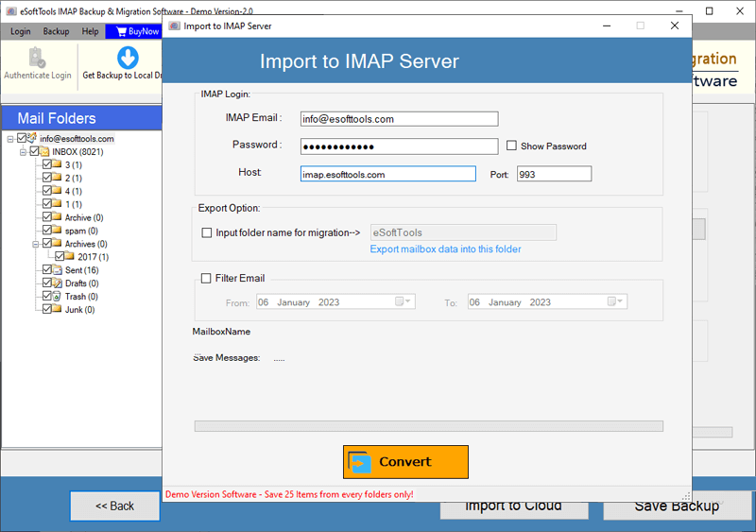Screen dimensions: 756x532
Task: Click the Password input field
Action: pos(399,146)
